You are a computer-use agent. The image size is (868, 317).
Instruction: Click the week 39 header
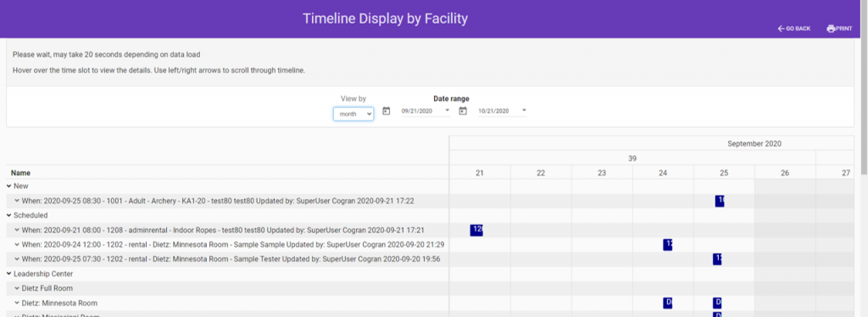pos(632,158)
